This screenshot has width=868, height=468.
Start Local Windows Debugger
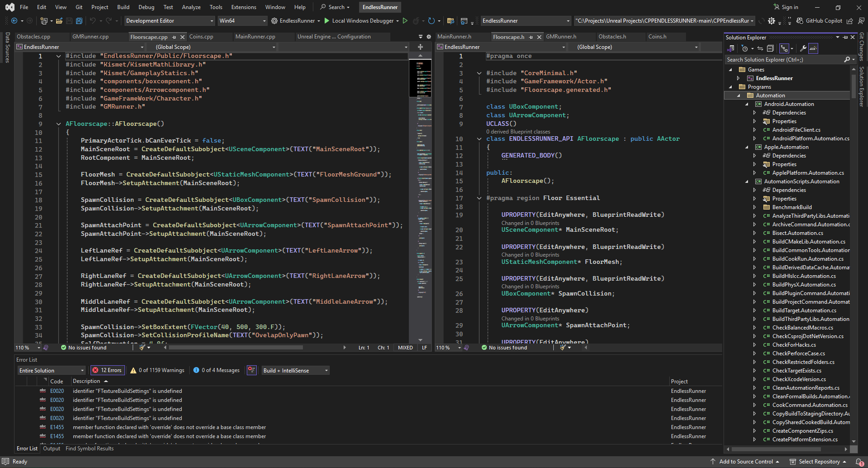tap(360, 21)
